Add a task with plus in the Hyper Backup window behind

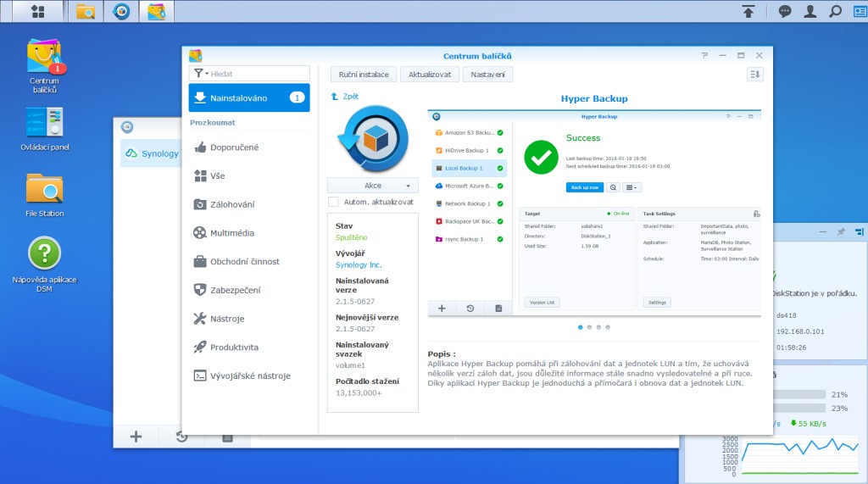coord(136,437)
